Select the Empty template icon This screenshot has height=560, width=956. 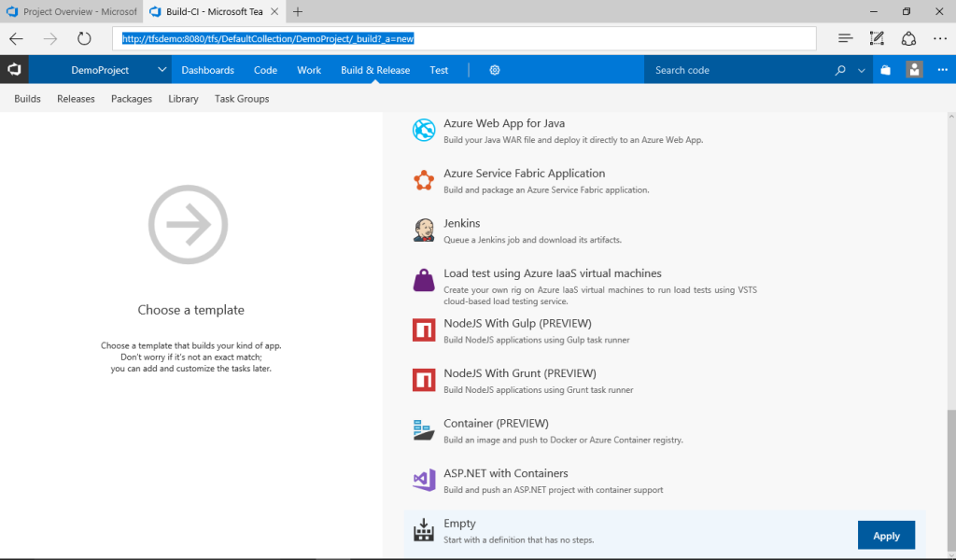424,529
